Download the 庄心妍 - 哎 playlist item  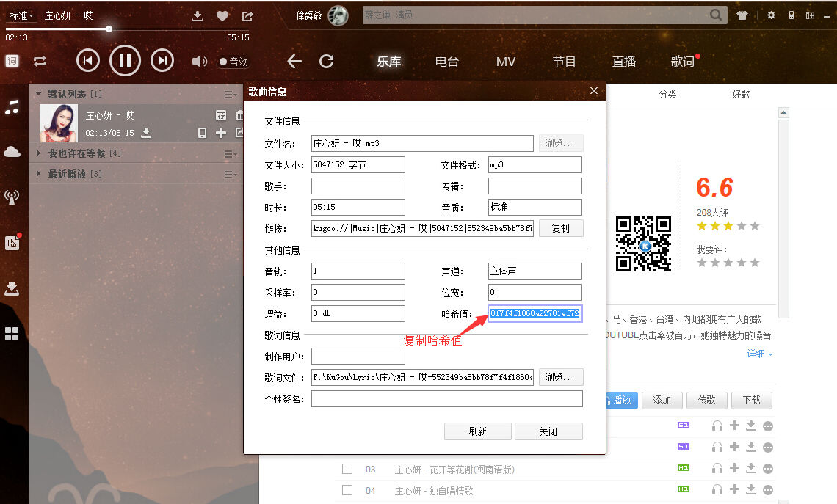pos(146,133)
